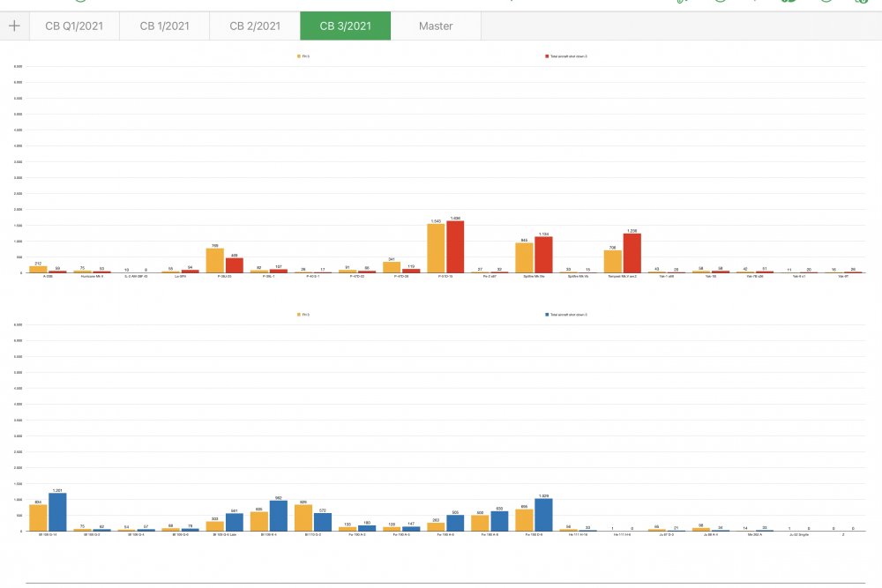Image resolution: width=882 pixels, height=588 pixels.
Task: Select the tallest red bar labeled 1,636
Action: click(x=455, y=247)
